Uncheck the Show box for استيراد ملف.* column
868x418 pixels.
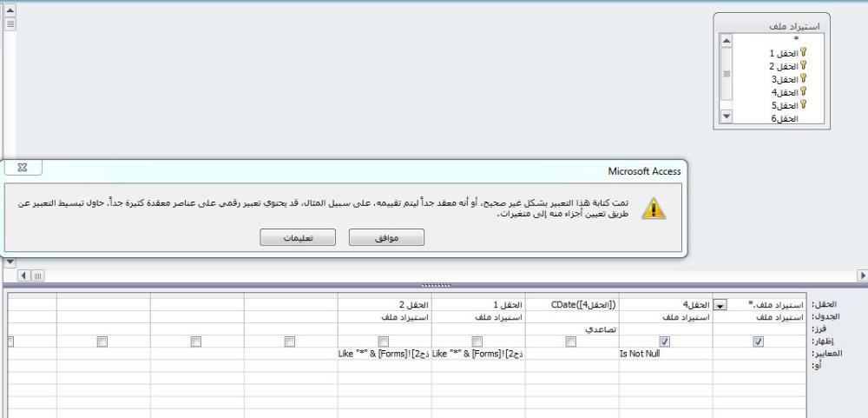pos(759,342)
